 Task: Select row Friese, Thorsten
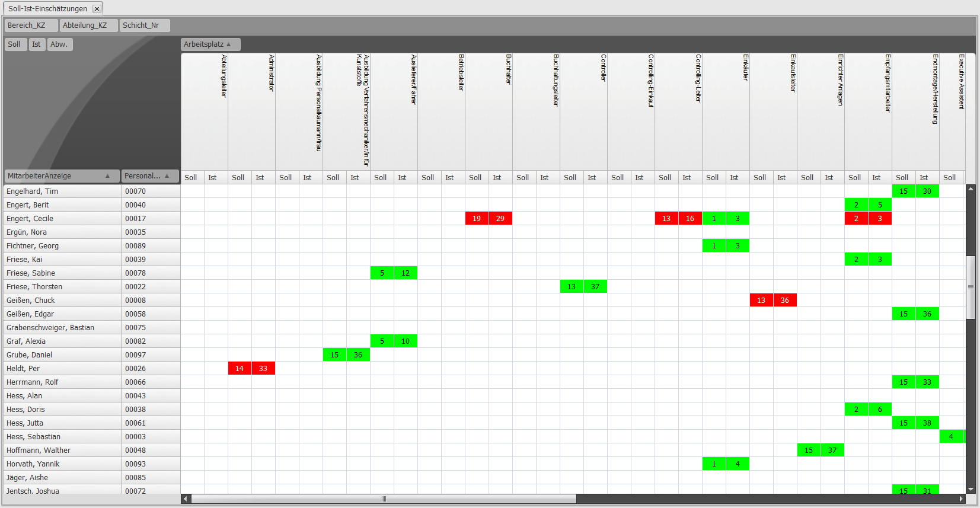[x=62, y=287]
